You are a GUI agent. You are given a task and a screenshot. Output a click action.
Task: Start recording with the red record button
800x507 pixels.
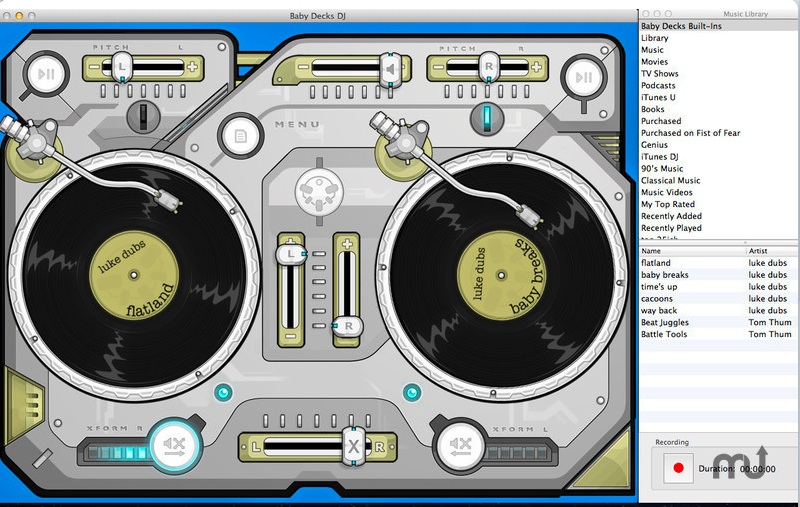pos(678,468)
